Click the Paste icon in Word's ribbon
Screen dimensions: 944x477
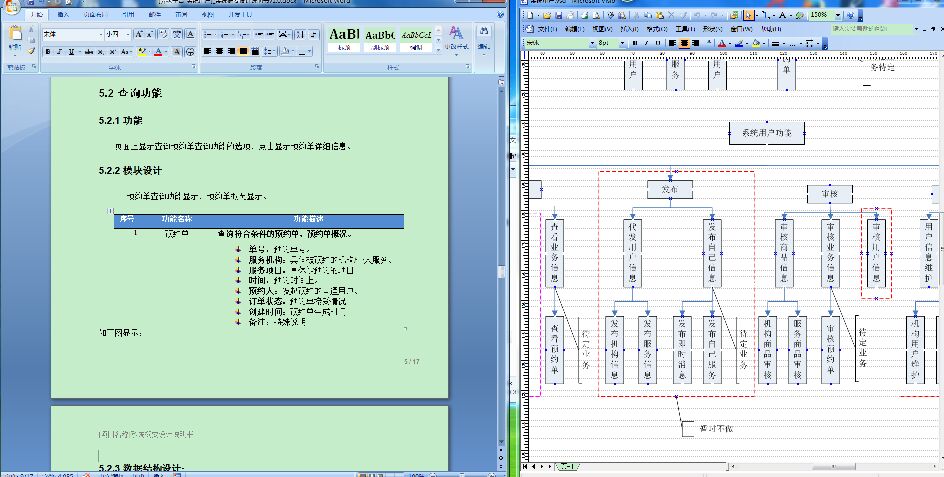(16, 38)
